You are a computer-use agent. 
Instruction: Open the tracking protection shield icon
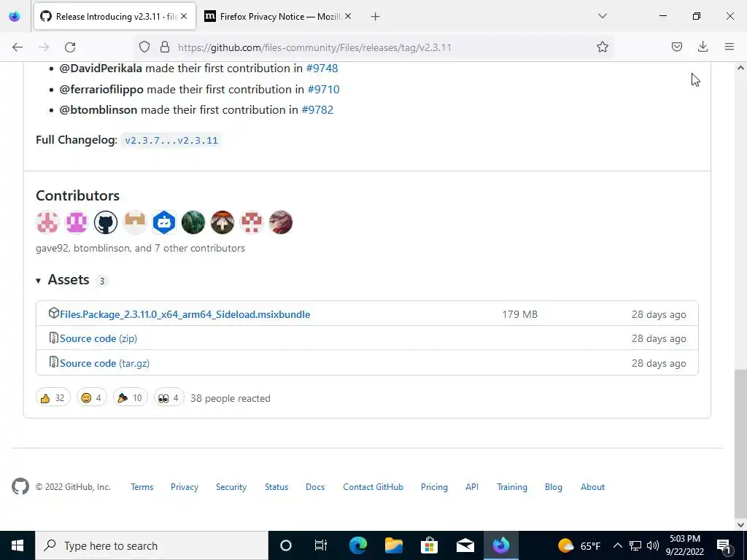(x=144, y=47)
